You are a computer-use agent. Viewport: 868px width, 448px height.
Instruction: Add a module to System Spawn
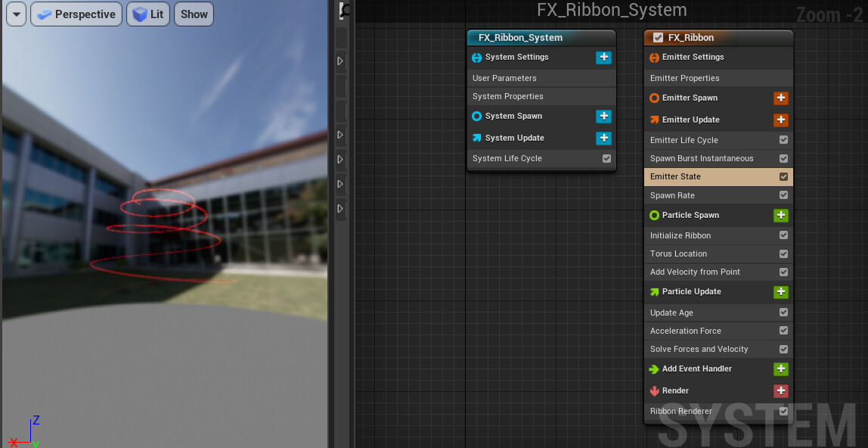(x=603, y=117)
